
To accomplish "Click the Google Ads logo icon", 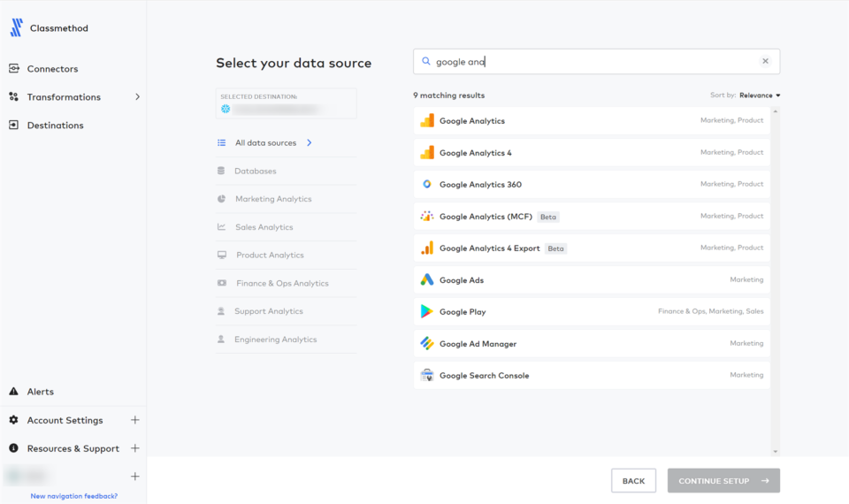I will point(427,280).
